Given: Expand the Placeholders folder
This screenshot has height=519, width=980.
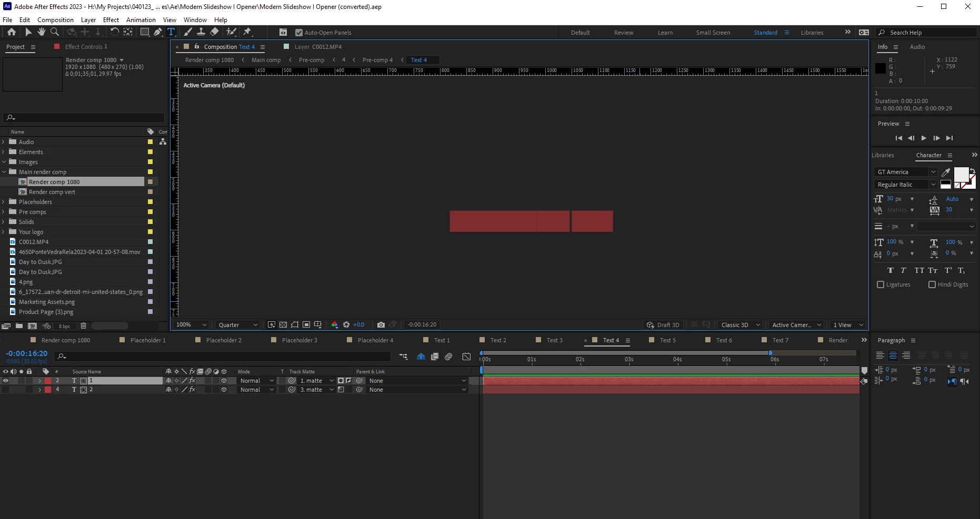Looking at the screenshot, I should click(4, 202).
